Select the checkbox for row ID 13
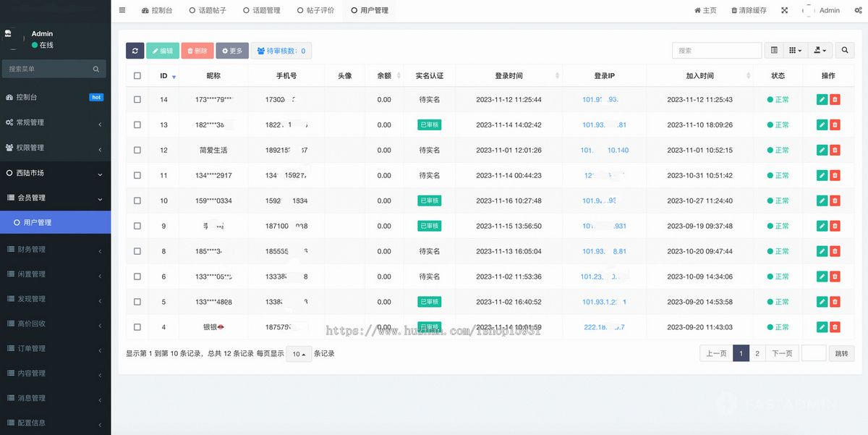This screenshot has height=435, width=868. pyautogui.click(x=137, y=125)
